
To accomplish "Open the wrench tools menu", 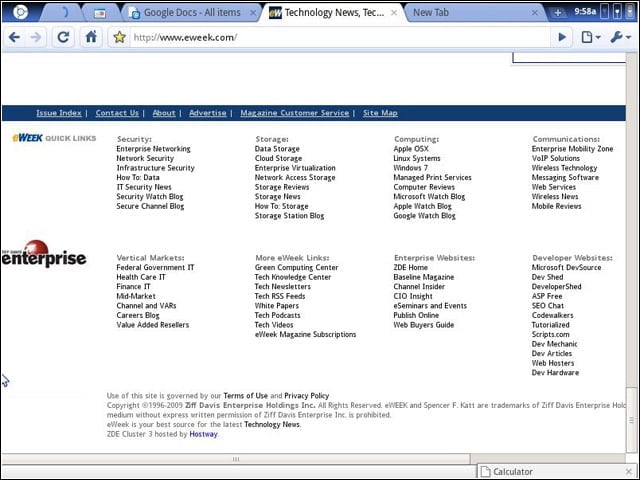I will click(x=620, y=38).
